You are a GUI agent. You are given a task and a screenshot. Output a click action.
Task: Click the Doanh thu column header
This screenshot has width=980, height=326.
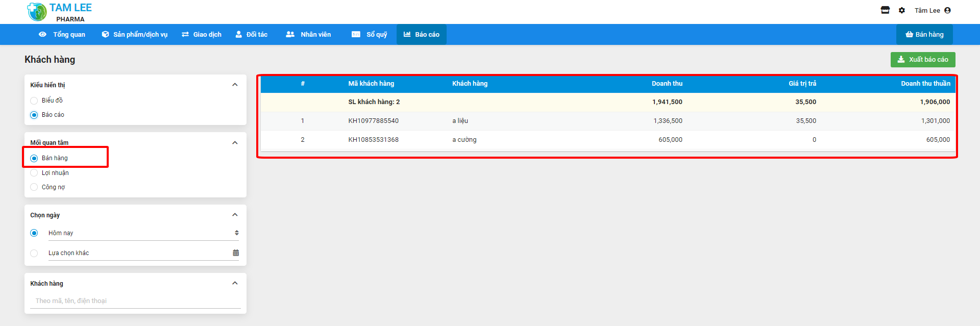click(667, 83)
